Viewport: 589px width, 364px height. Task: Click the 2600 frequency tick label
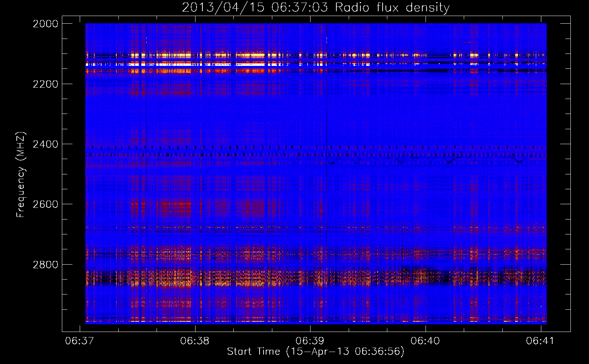point(46,204)
